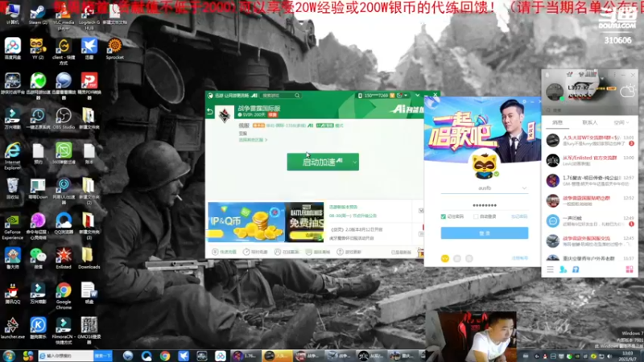This screenshot has width=644, height=362.
Task: Open the Recycle Bin icon
Action: (x=12, y=188)
